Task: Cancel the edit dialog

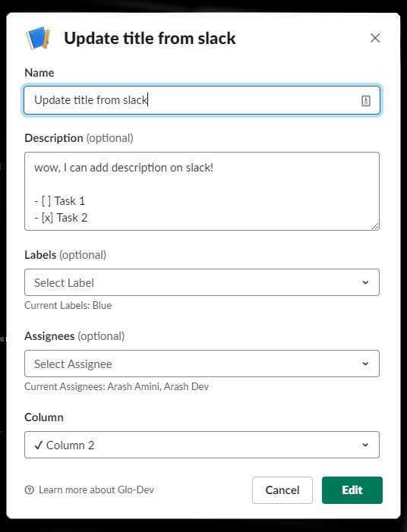Action: [x=282, y=490]
